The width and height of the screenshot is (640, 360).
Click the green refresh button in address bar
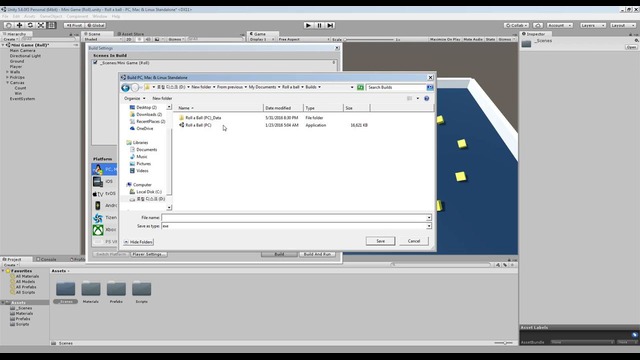[x=360, y=87]
